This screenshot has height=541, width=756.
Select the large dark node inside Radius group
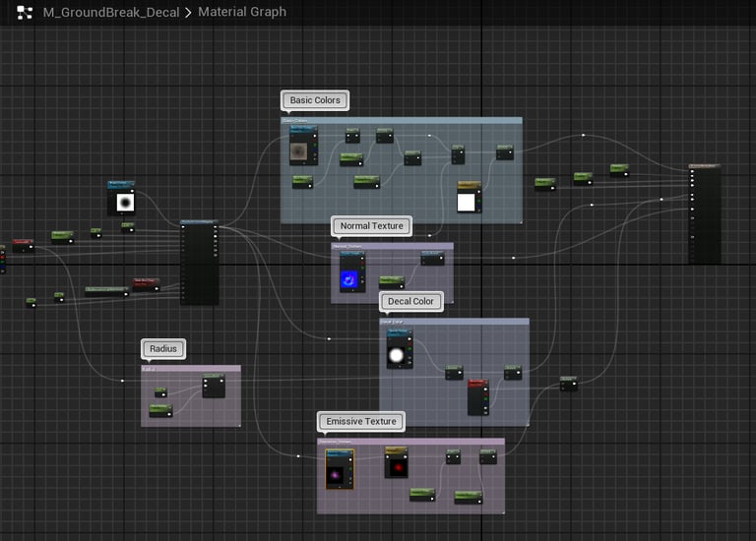[214, 386]
